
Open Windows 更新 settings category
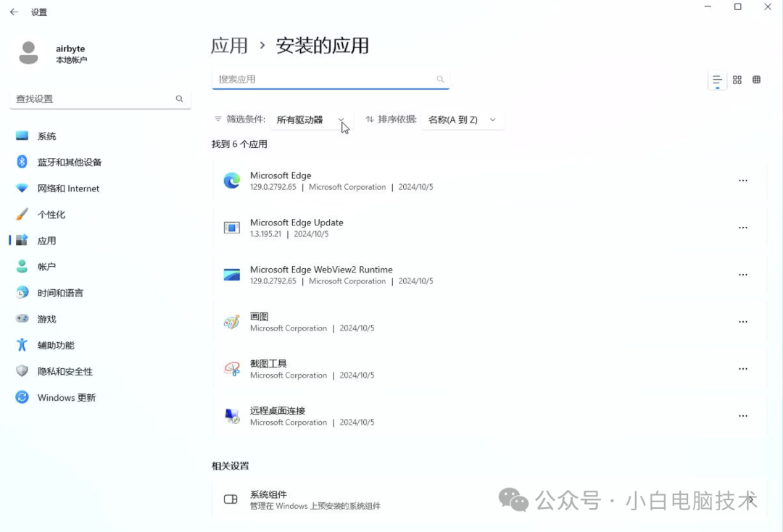point(100,398)
